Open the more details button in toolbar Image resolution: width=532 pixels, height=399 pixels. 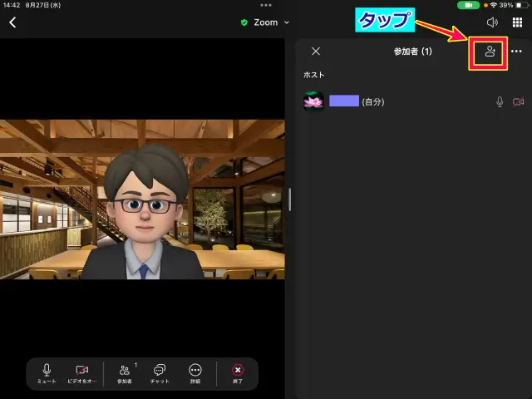pos(195,373)
